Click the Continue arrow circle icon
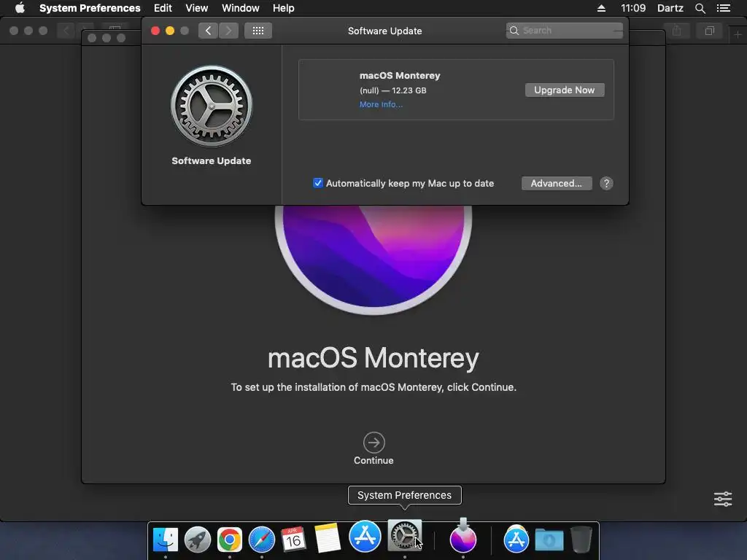The height and width of the screenshot is (560, 747). pos(374,443)
